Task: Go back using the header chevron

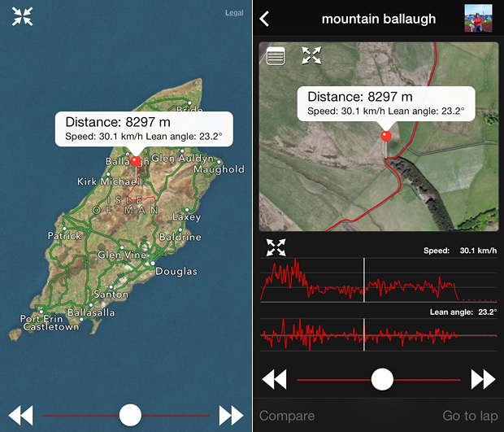Action: click(x=264, y=19)
